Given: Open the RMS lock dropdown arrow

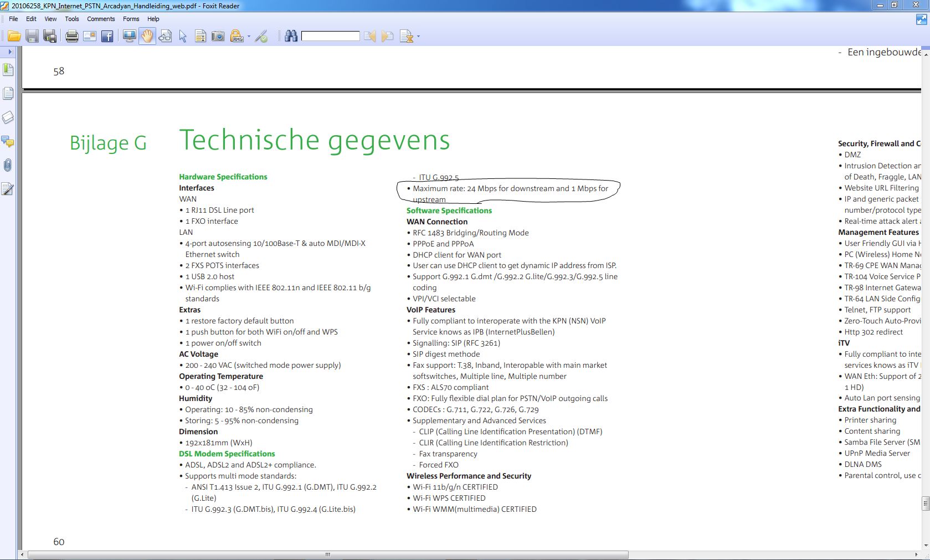Looking at the screenshot, I should tap(249, 37).
